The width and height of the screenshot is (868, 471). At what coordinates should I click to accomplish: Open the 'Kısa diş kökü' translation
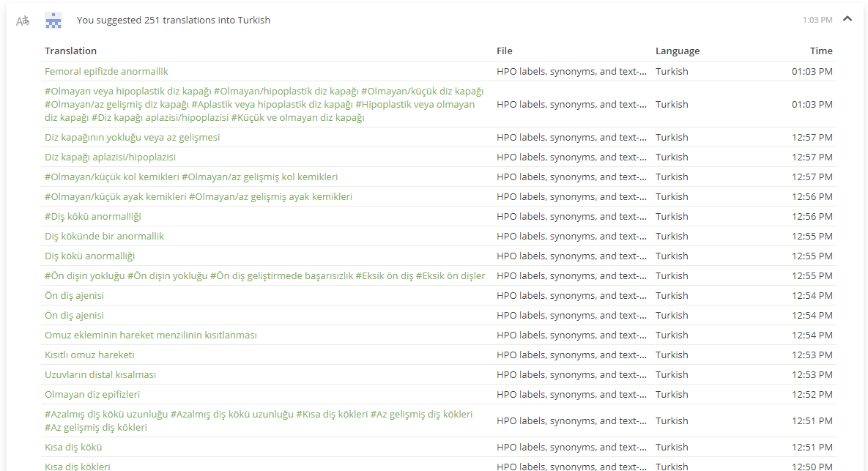(x=73, y=448)
